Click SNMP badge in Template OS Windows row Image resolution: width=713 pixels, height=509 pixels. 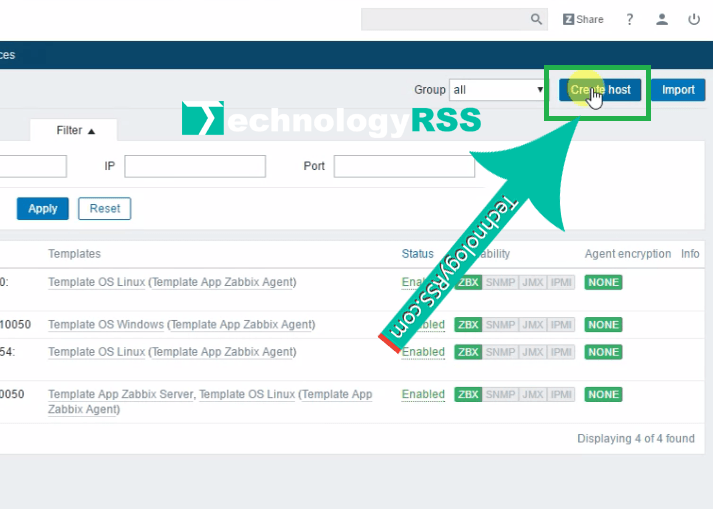click(x=501, y=325)
